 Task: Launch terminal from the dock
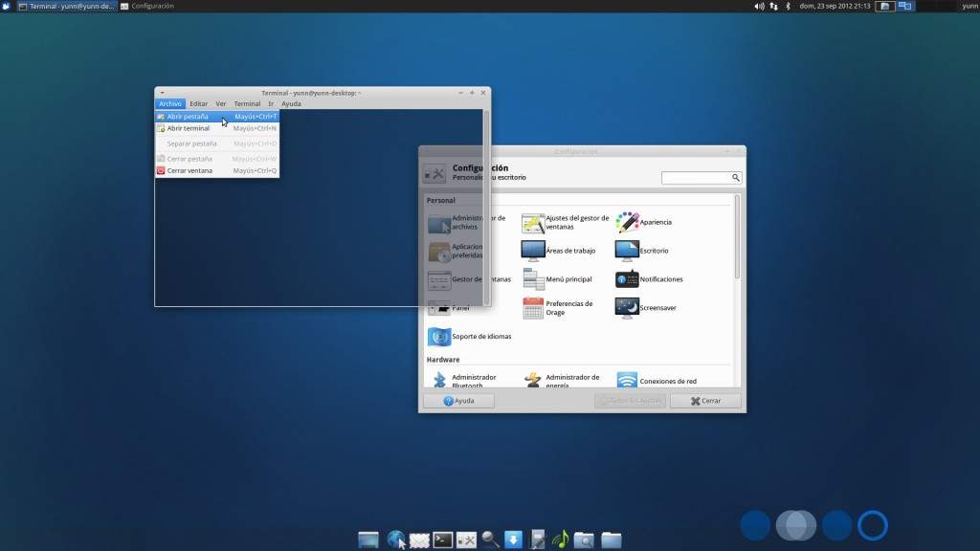(443, 540)
